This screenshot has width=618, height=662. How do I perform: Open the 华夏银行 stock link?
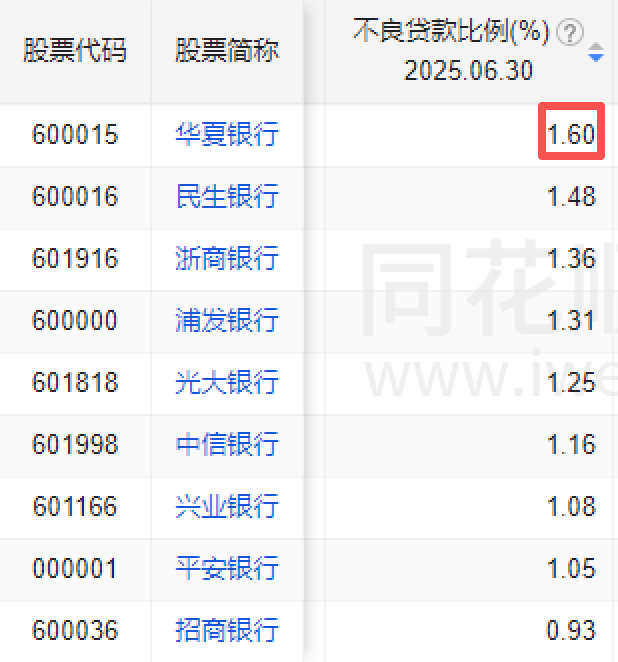[x=227, y=134]
